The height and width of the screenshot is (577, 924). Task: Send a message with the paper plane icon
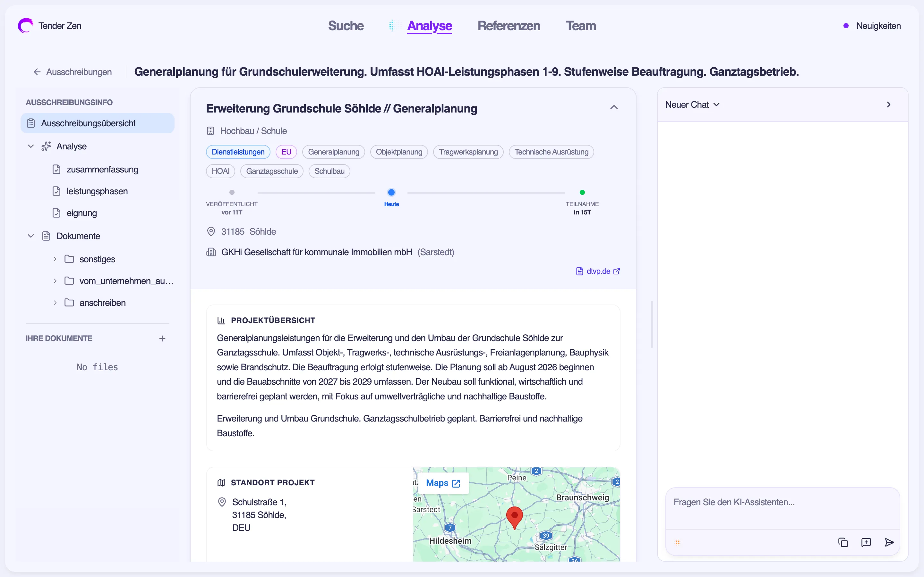889,542
